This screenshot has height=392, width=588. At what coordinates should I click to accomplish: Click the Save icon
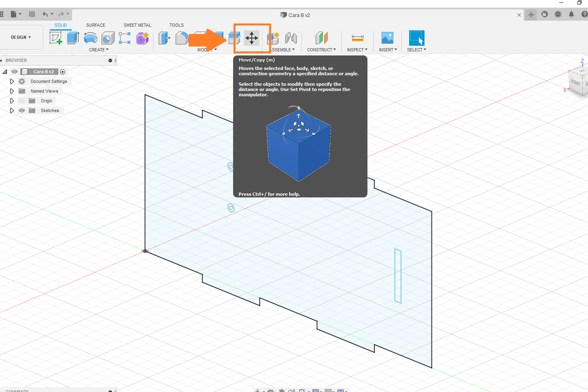tap(32, 15)
